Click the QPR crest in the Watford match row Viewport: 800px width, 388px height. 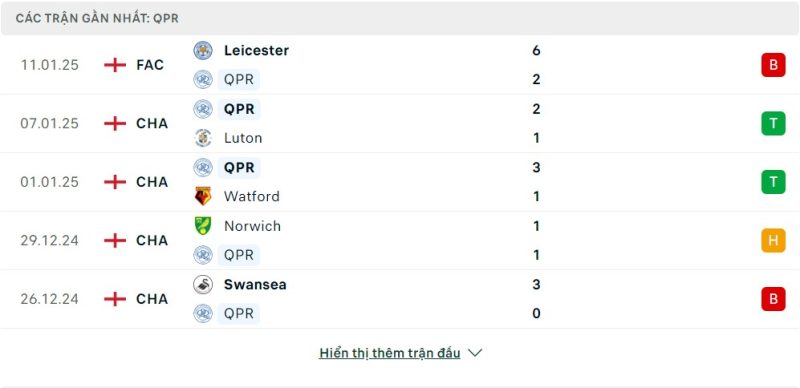(x=203, y=167)
